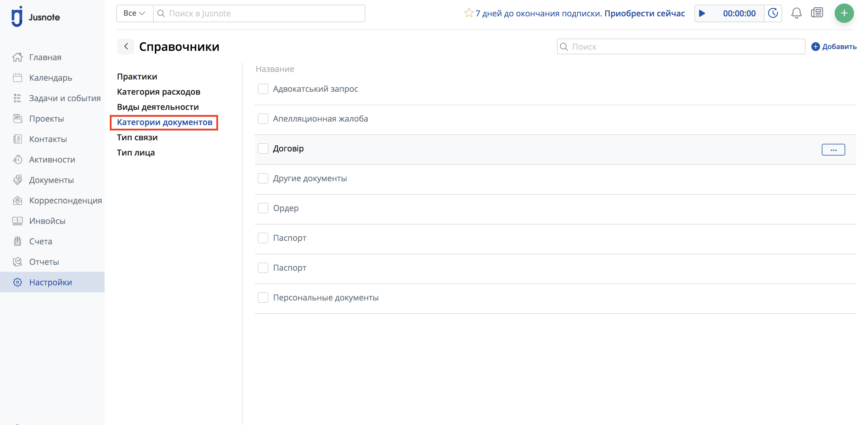Open Документы in the sidebar

pos(51,180)
